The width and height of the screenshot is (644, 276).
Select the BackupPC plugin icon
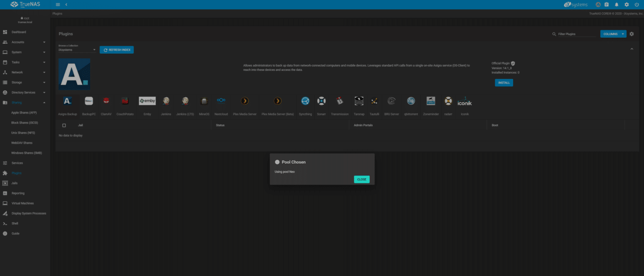click(x=88, y=101)
